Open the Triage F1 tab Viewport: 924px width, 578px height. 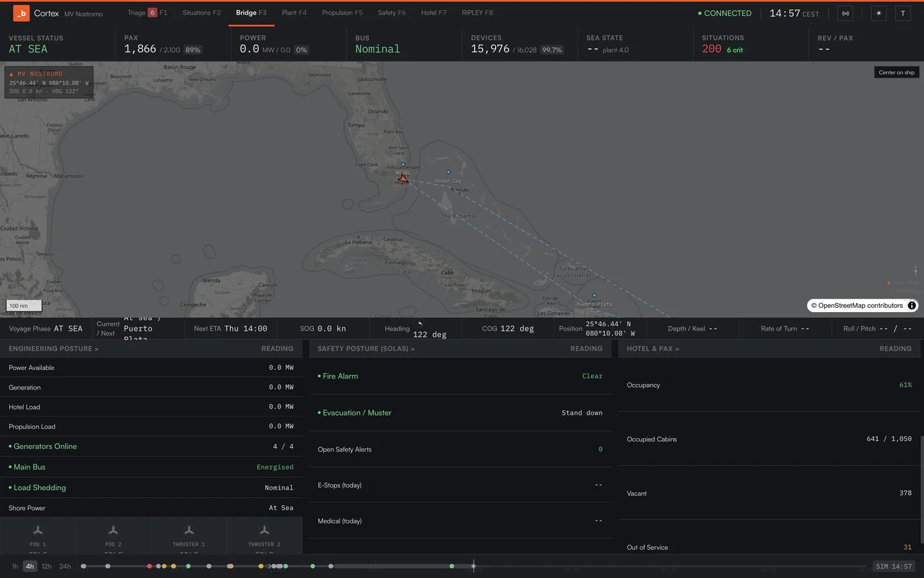pos(148,13)
